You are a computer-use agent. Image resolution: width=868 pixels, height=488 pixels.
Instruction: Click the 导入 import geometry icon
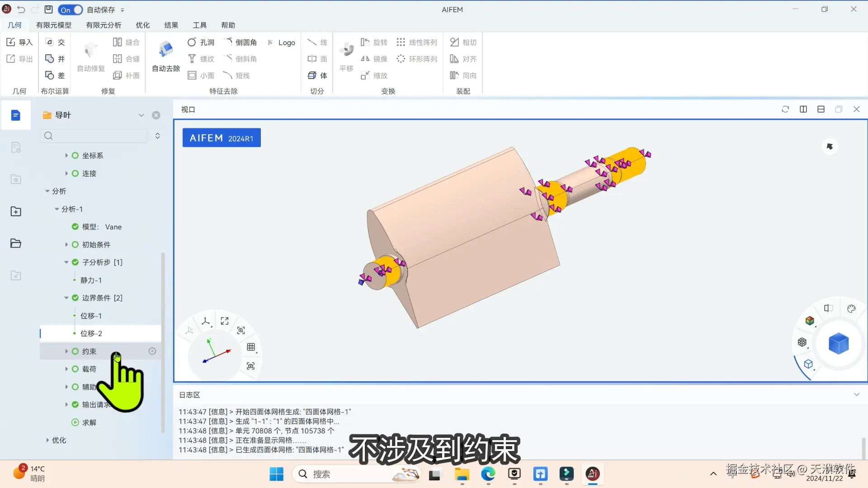[19, 42]
